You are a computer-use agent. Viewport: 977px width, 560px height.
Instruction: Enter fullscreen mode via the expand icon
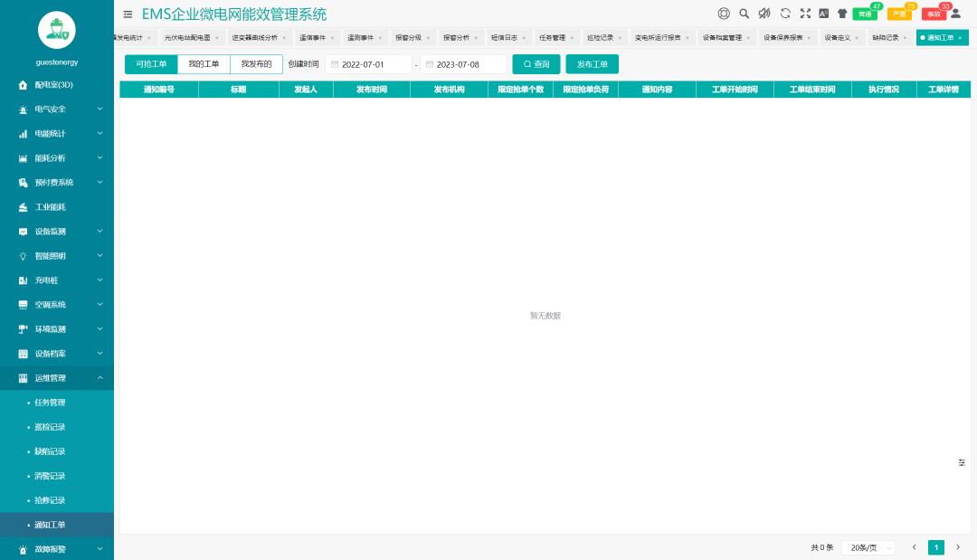pyautogui.click(x=805, y=14)
